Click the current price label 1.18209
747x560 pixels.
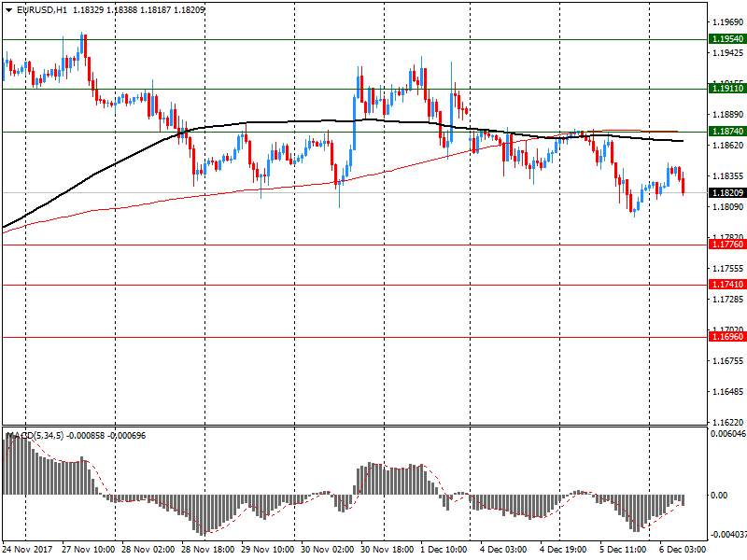(x=727, y=193)
